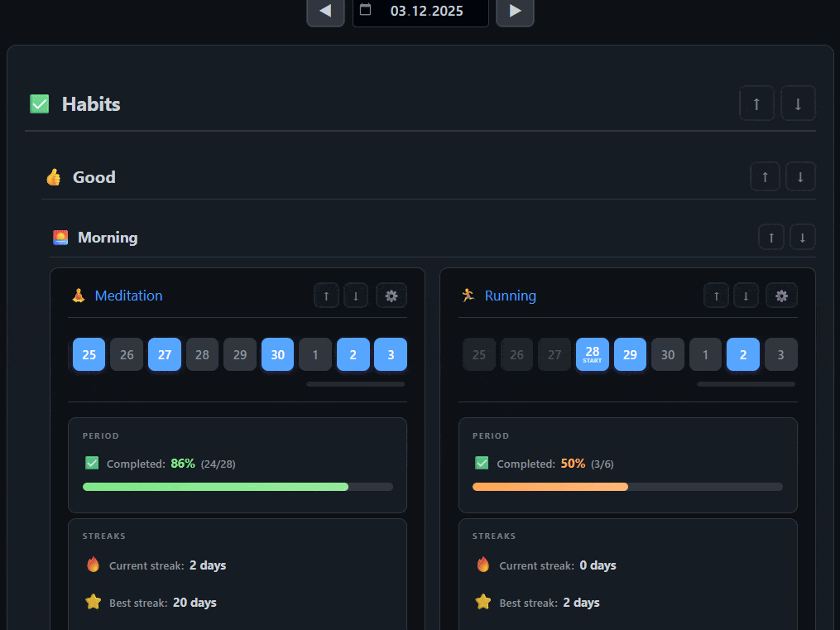Viewport: 840px width, 630px height.
Task: Toggle Meditation day 27
Action: point(165,354)
